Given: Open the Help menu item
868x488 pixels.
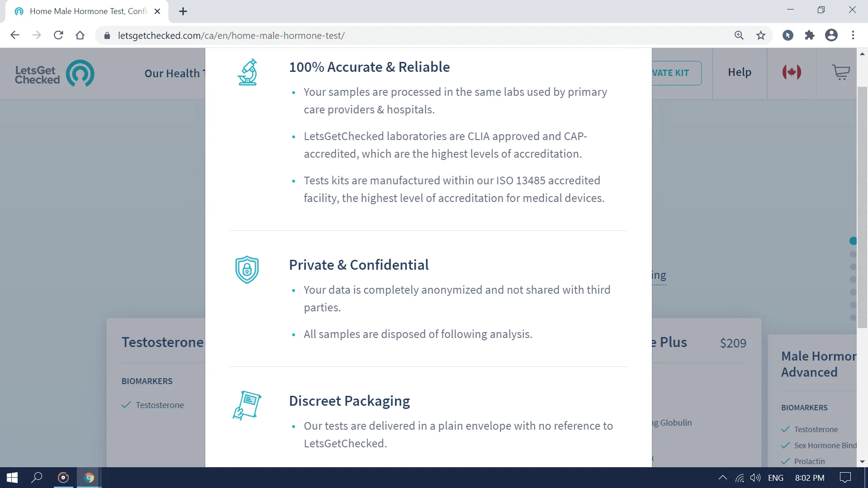Looking at the screenshot, I should click(x=740, y=72).
